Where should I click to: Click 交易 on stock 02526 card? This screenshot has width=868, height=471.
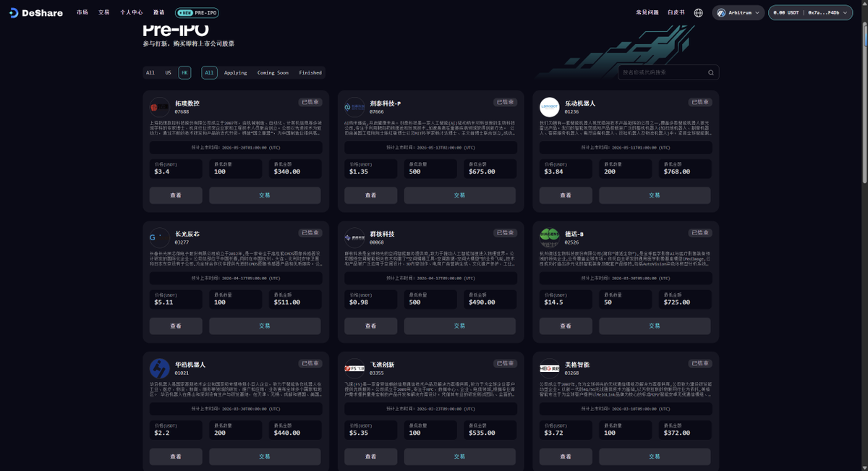[655, 326]
